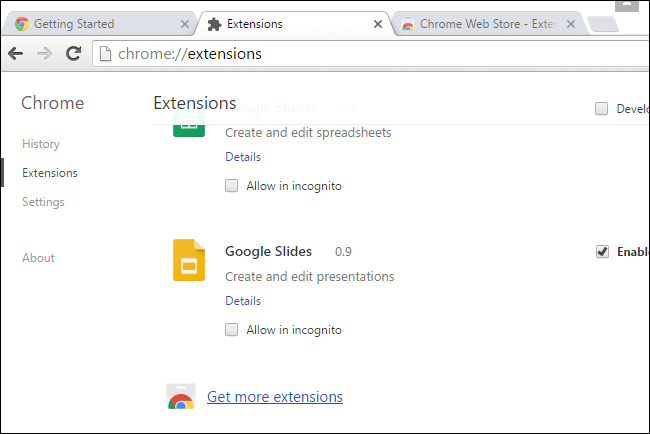650x434 pixels.
Task: Click the Get more extensions link
Action: pos(275,397)
